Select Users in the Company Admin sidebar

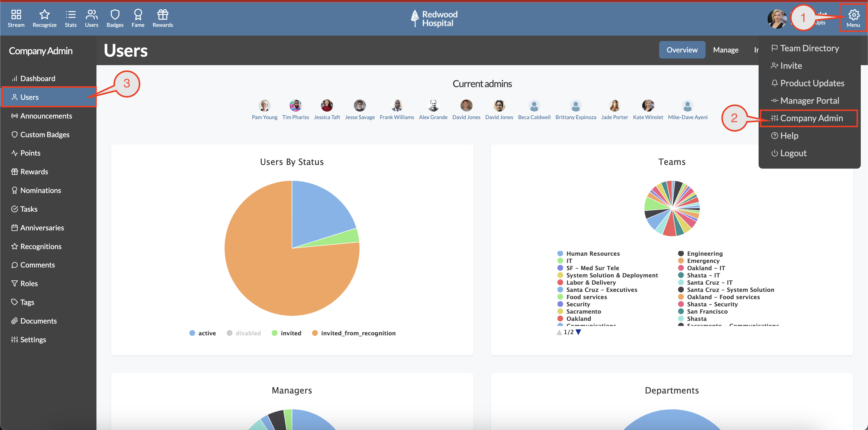click(48, 97)
